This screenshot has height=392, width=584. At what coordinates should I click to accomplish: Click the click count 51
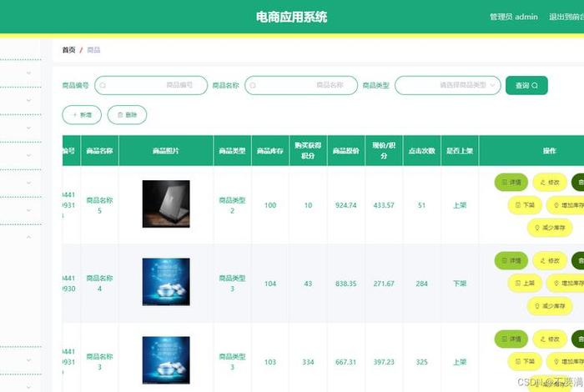click(421, 205)
